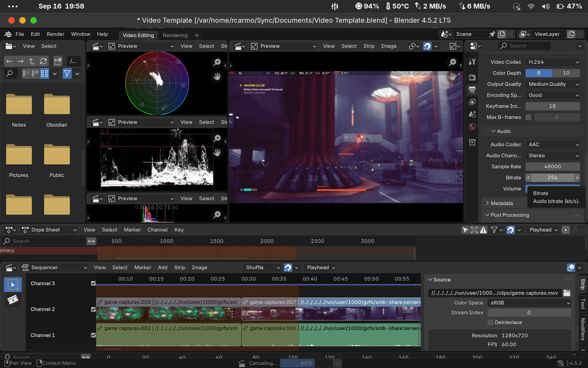
Task: Open the Render properties tab icon
Action: point(472,77)
